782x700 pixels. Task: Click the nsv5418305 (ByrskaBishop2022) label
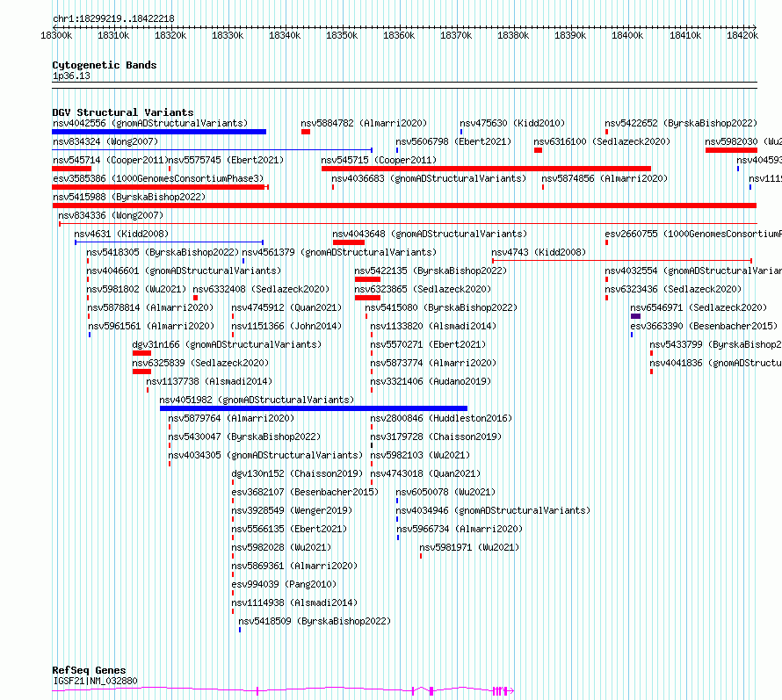(x=163, y=252)
